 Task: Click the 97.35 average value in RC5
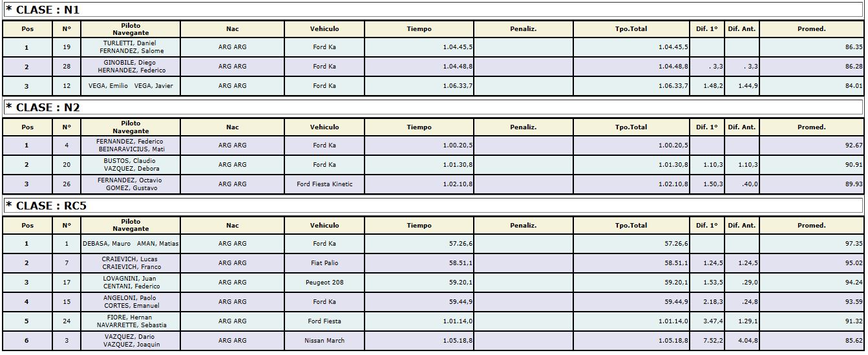[x=853, y=244]
